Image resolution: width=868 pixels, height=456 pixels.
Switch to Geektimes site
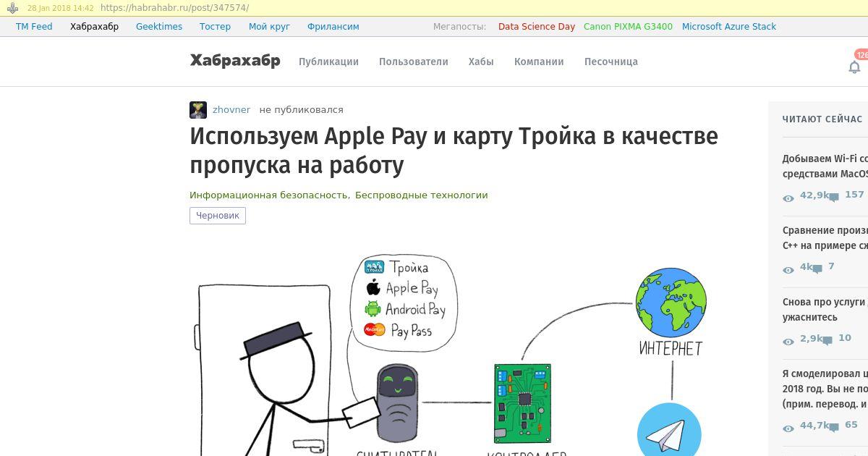pyautogui.click(x=159, y=26)
